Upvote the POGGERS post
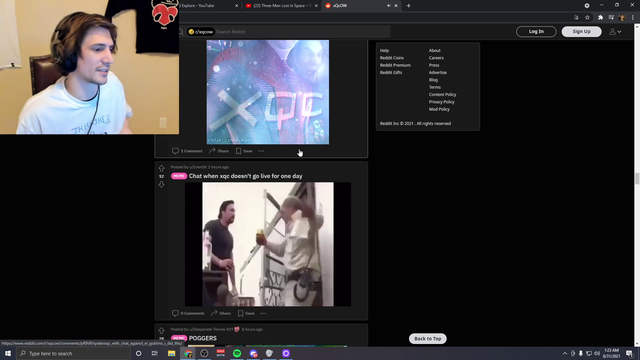 click(x=162, y=331)
